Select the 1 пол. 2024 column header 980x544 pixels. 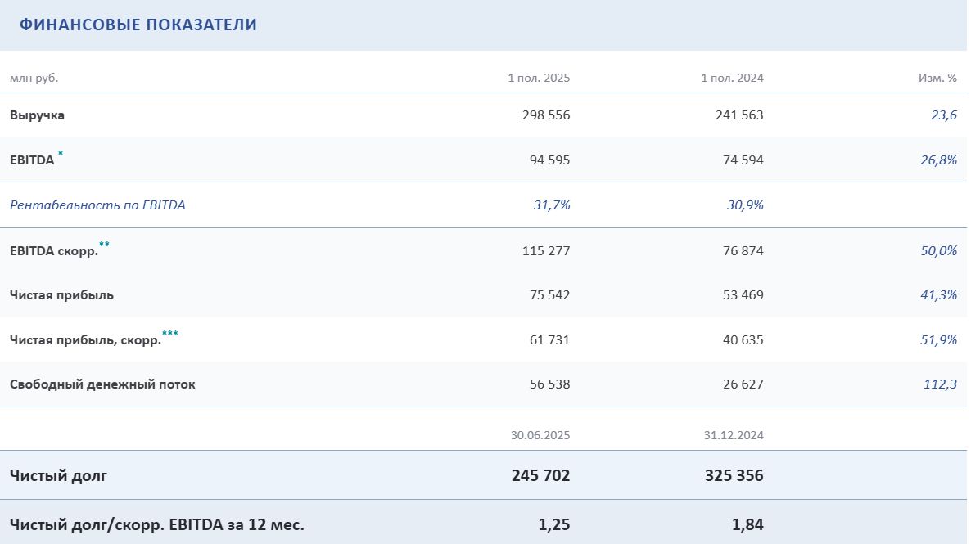tap(732, 79)
